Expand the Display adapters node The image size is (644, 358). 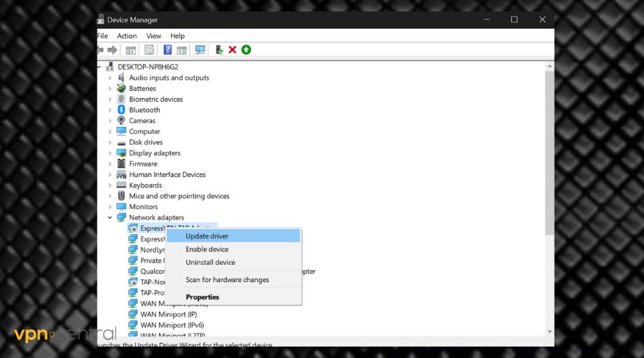tap(109, 153)
